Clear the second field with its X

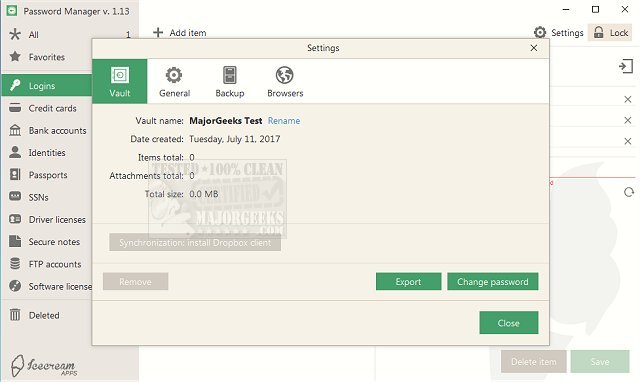point(628,120)
